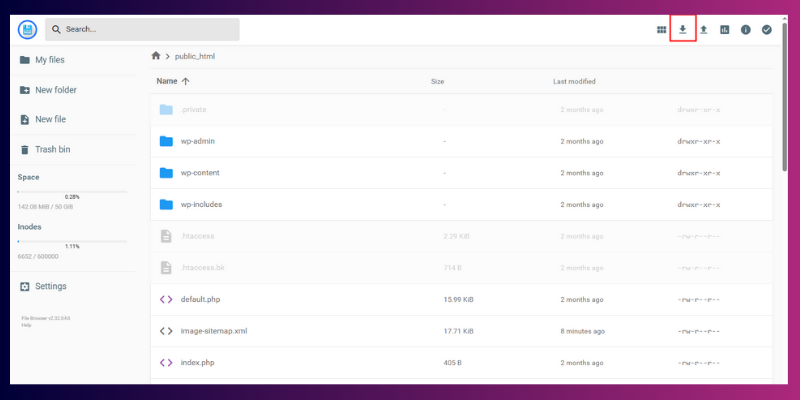Open the usage chart icon
The width and height of the screenshot is (800, 400).
point(724,30)
